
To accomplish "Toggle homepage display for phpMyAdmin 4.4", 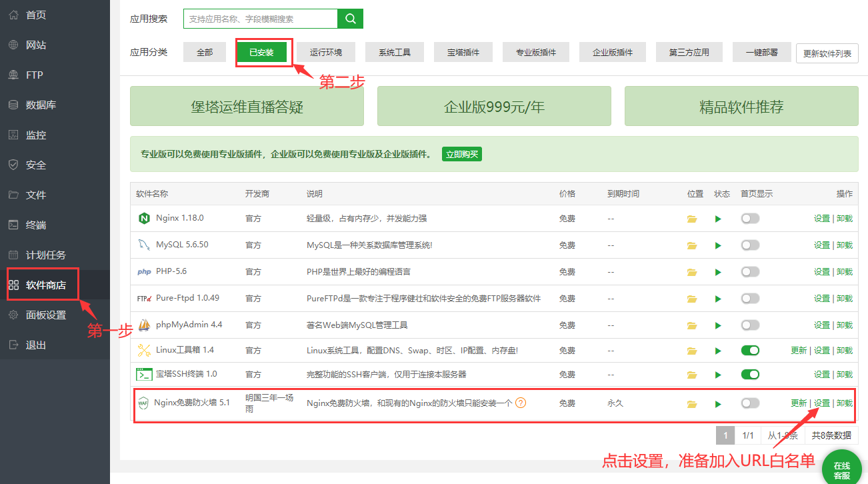I will tap(750, 325).
